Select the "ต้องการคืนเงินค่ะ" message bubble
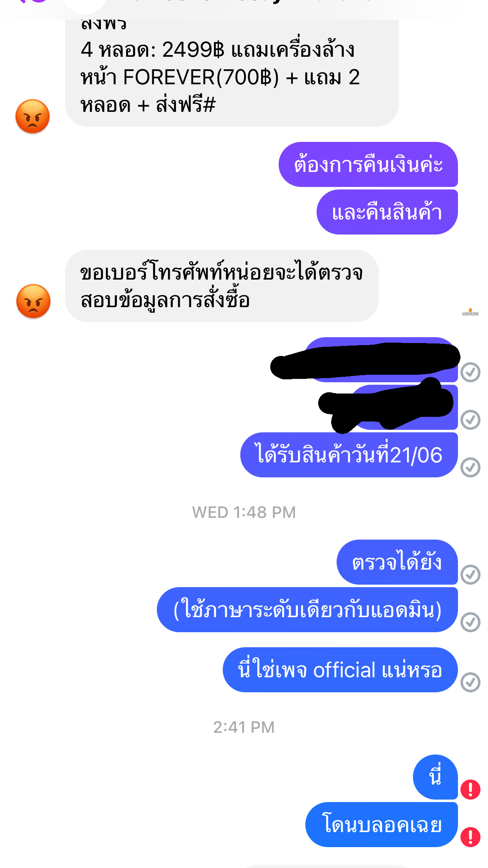 coord(368,164)
